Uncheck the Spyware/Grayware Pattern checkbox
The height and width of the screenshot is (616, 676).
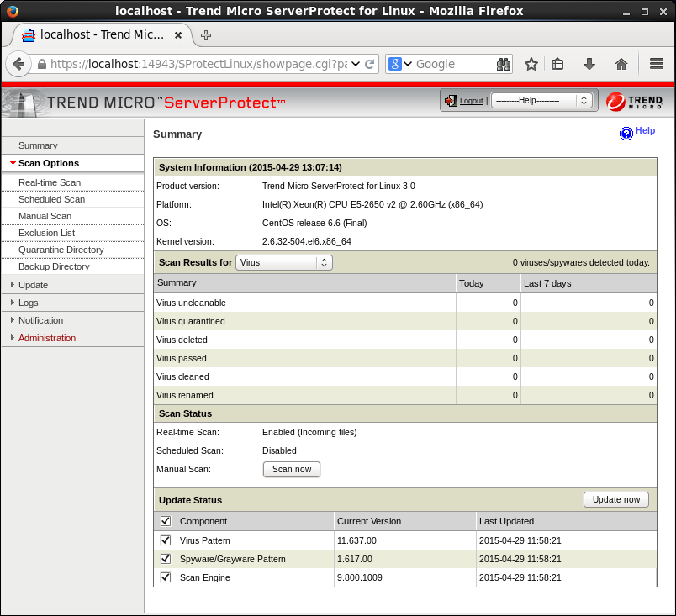pos(165,559)
